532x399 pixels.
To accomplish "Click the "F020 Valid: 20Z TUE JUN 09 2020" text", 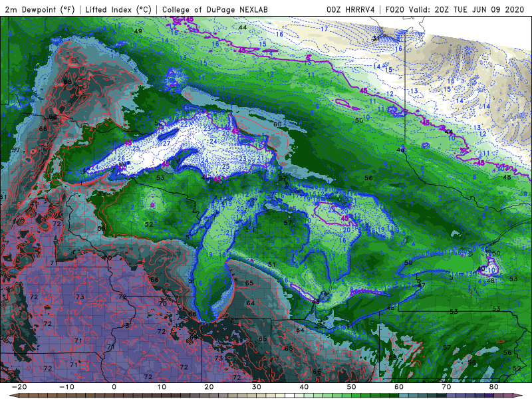I will pos(455,9).
